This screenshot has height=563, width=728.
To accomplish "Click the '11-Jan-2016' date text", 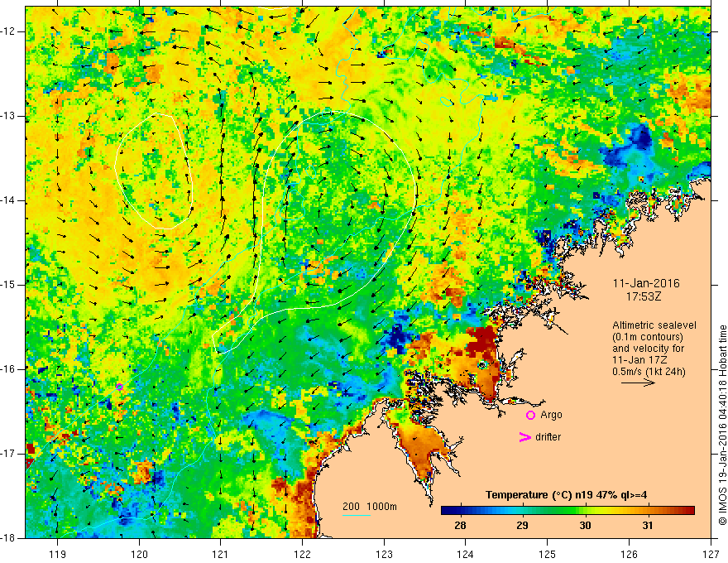I will click(x=646, y=283).
